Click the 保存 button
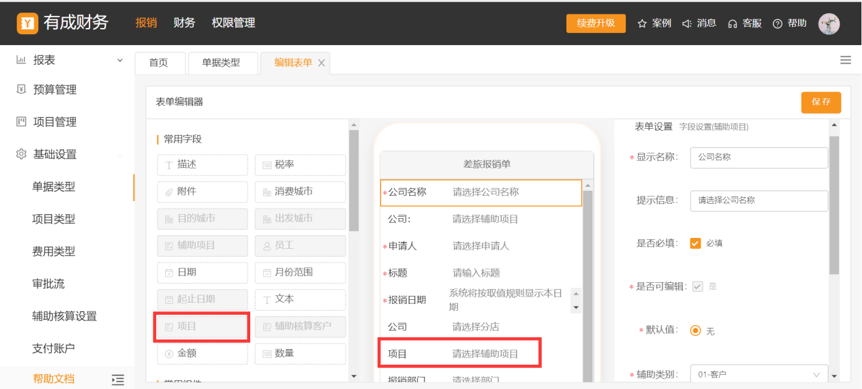 click(821, 102)
